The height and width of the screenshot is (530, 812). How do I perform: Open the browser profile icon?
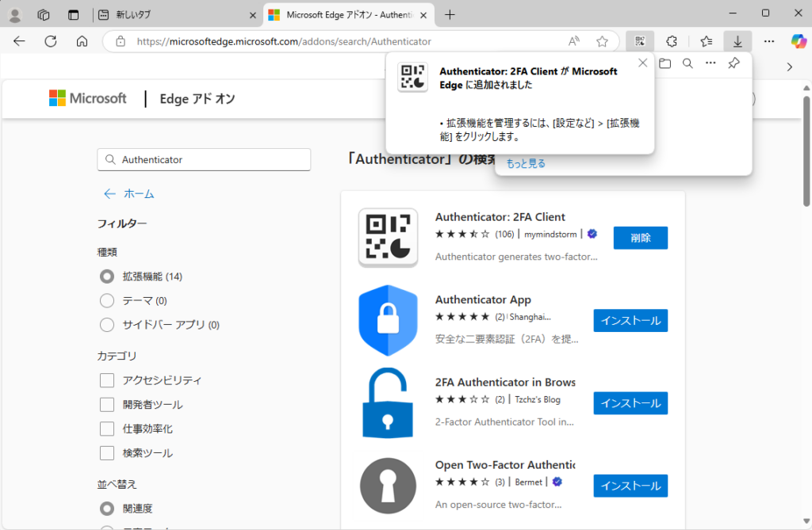15,15
